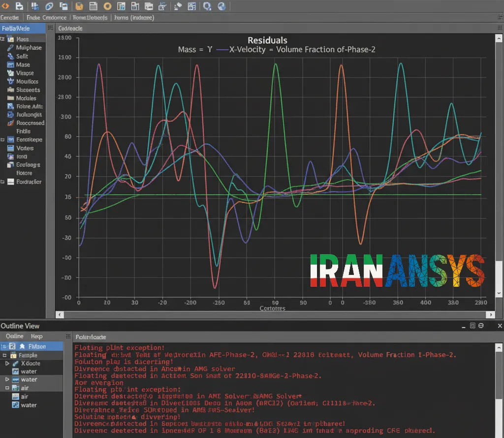
Task: Expand the Eenoticepe tree node
Action: point(2,139)
